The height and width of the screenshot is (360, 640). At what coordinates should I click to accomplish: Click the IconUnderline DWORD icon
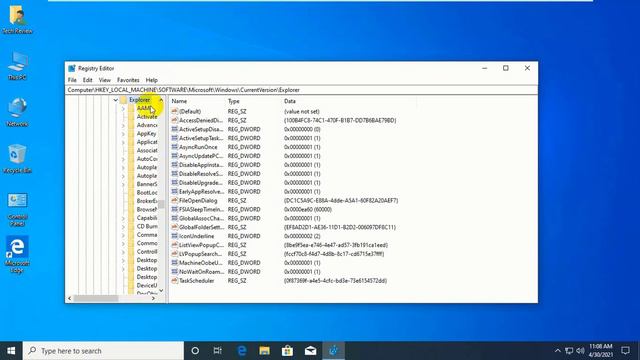[175, 236]
